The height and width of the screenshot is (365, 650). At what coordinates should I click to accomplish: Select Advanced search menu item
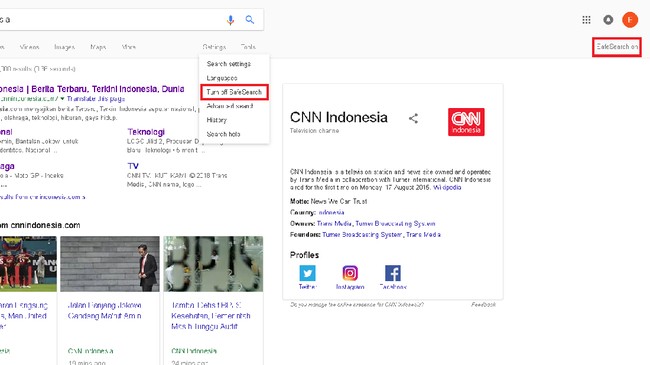234,106
